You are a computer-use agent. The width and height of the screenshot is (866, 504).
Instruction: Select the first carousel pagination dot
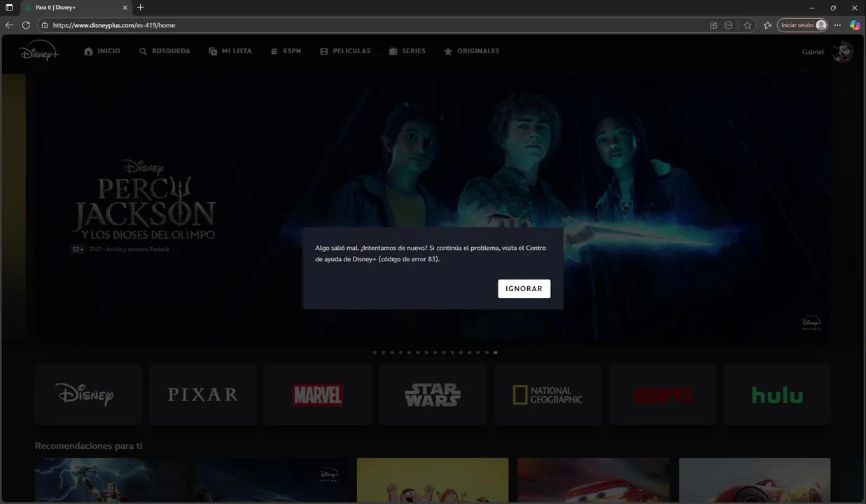tap(375, 353)
